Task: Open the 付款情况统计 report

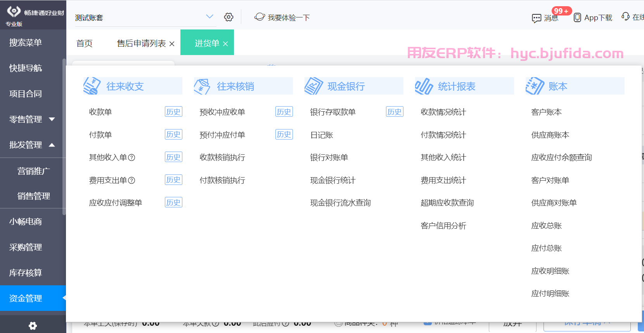Action: point(443,135)
